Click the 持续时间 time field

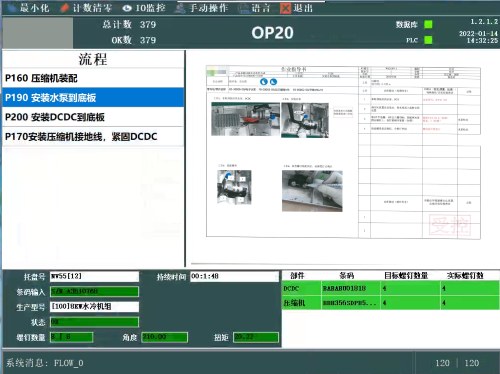(234, 276)
